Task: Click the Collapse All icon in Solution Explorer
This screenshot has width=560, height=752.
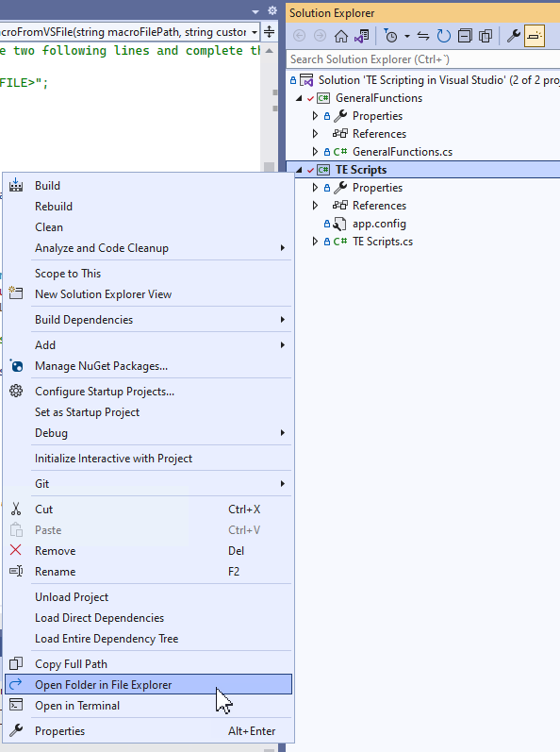Action: 465,36
